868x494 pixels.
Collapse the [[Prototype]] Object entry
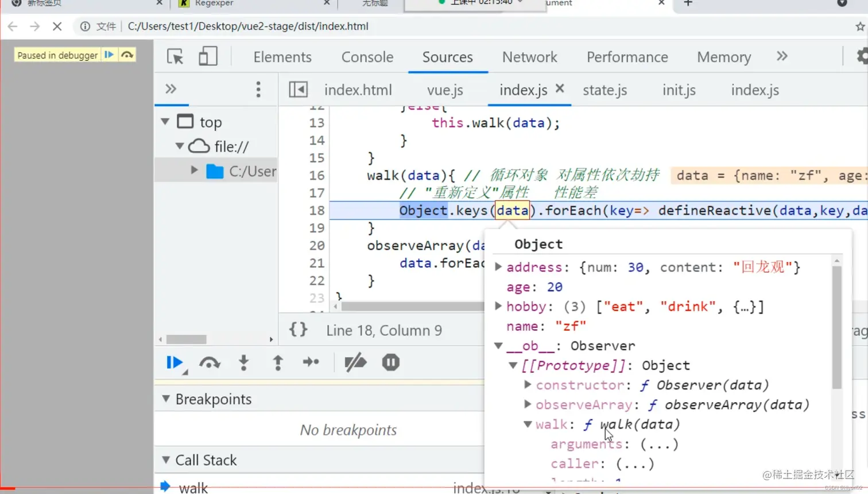(513, 365)
